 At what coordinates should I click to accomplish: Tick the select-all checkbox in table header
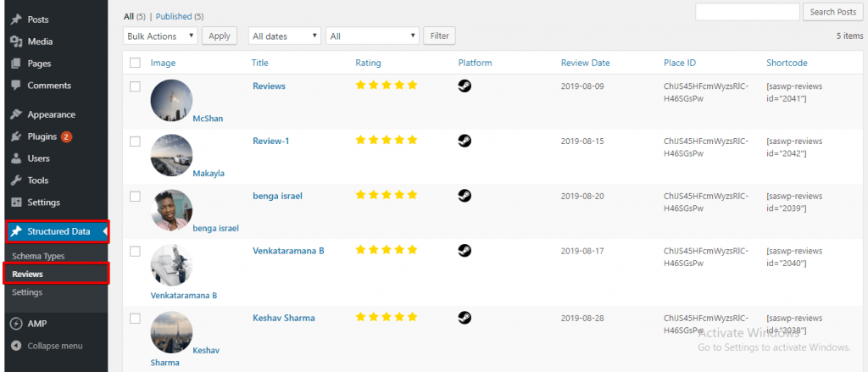coord(135,63)
